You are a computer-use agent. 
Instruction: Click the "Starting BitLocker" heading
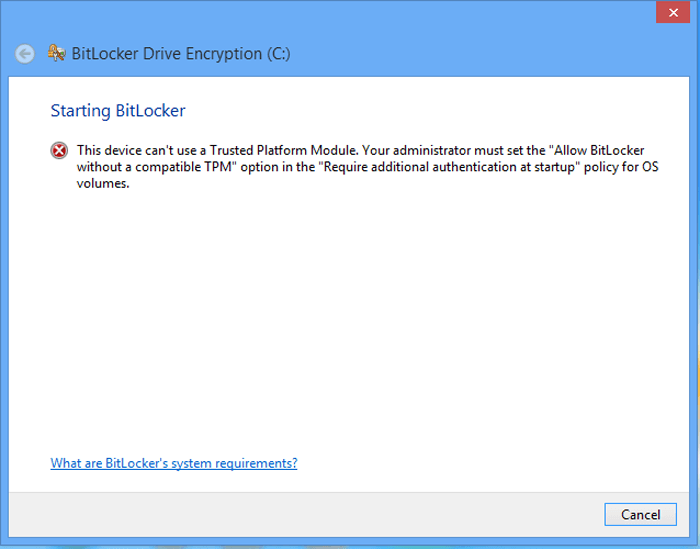coord(118,110)
